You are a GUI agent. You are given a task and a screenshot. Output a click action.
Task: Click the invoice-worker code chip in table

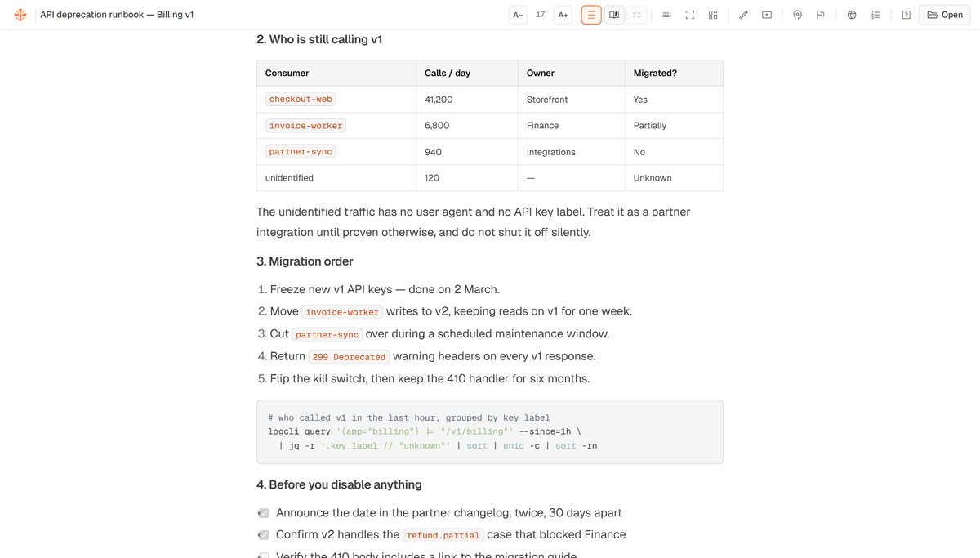[305, 126]
